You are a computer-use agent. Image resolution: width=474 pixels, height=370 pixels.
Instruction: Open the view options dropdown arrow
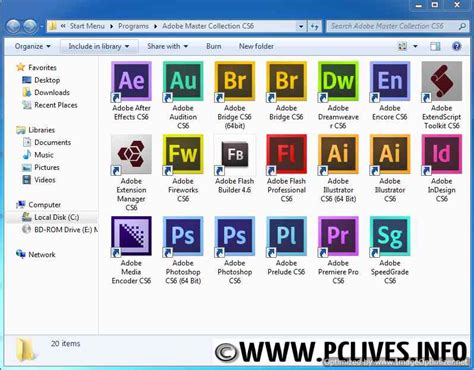415,46
